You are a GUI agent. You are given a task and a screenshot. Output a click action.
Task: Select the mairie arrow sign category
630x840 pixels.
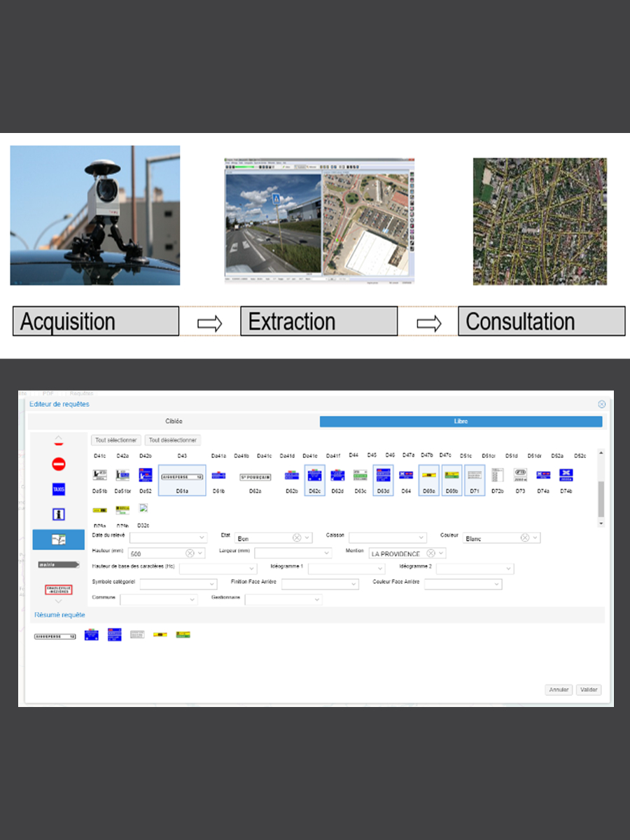click(59, 564)
